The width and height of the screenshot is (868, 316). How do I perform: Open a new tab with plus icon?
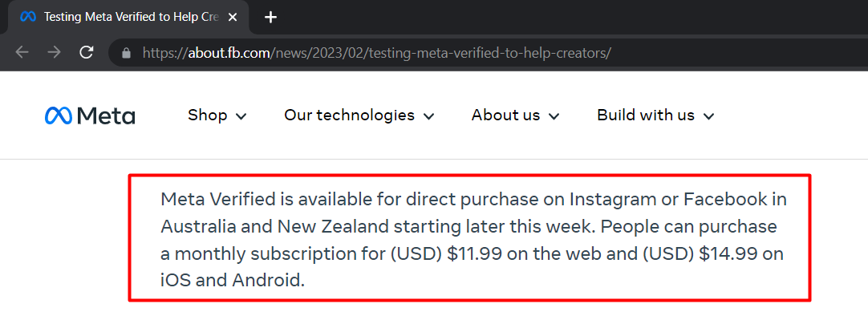[270, 17]
